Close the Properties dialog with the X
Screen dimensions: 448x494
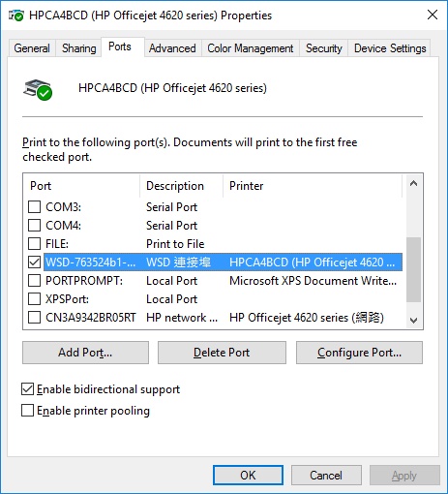click(x=433, y=15)
